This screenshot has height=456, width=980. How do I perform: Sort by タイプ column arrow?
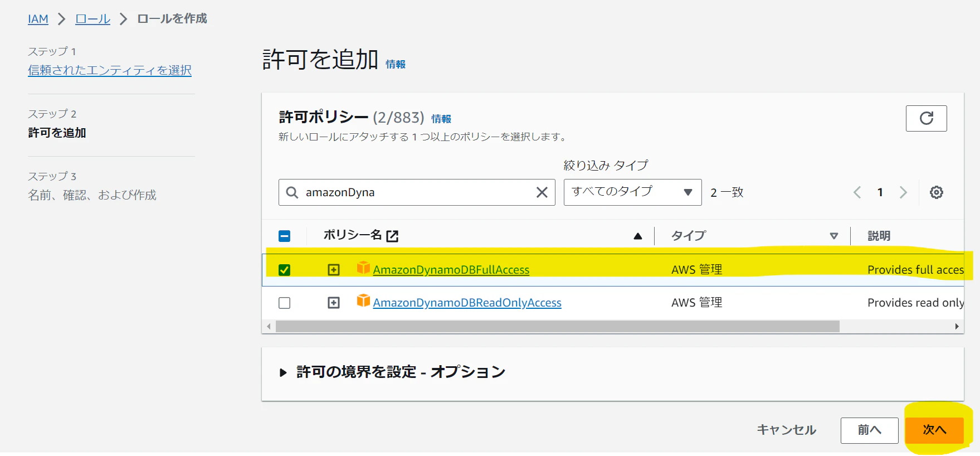(x=834, y=236)
